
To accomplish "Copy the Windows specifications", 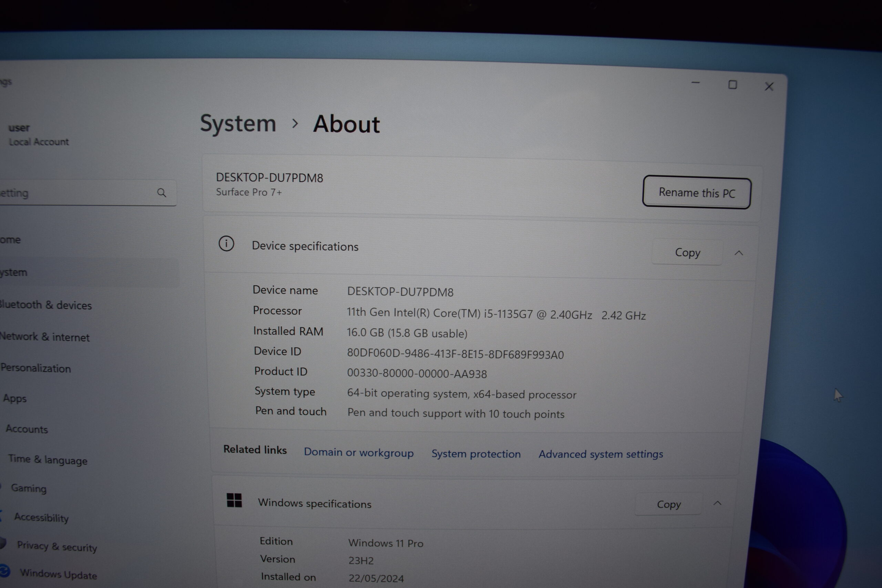I will coord(669,504).
